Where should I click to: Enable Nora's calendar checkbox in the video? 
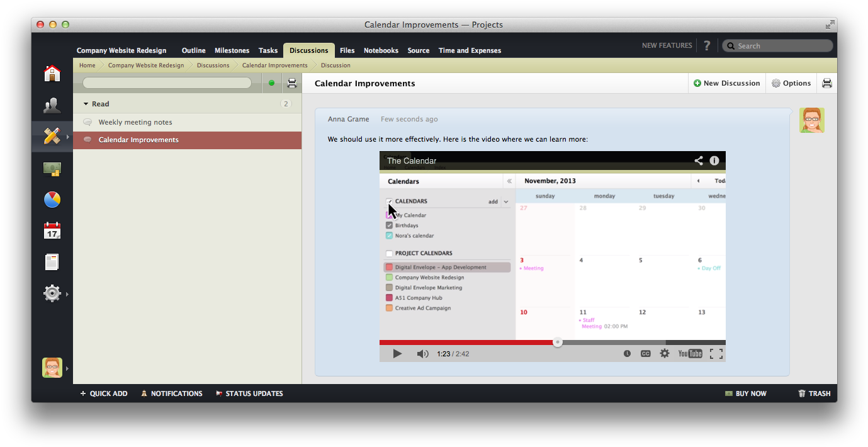[390, 235]
